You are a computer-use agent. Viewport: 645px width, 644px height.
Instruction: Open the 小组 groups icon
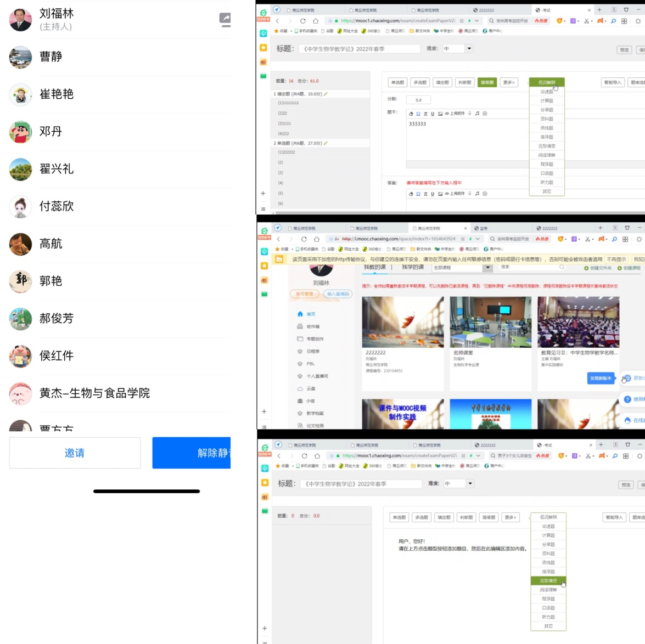point(300,401)
